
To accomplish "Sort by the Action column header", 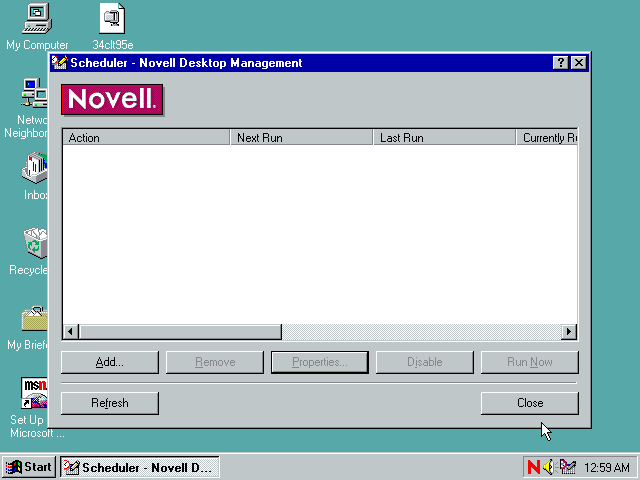I will pos(147,138).
